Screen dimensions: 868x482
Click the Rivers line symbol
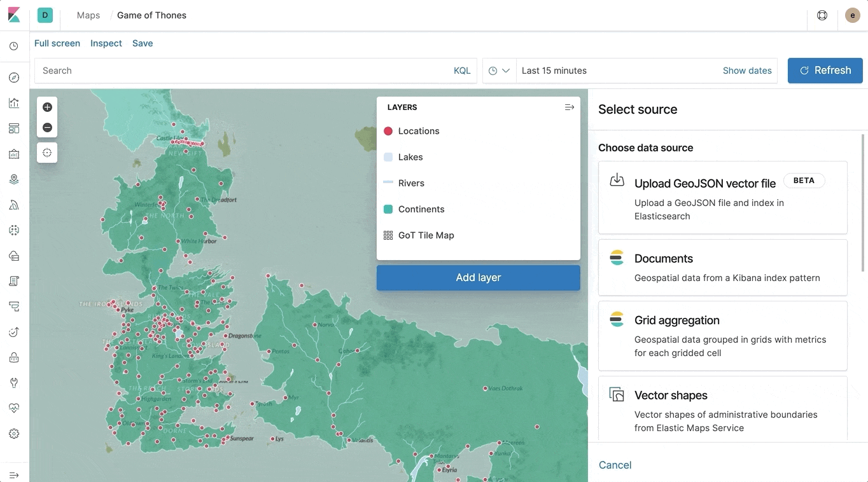[x=388, y=183]
